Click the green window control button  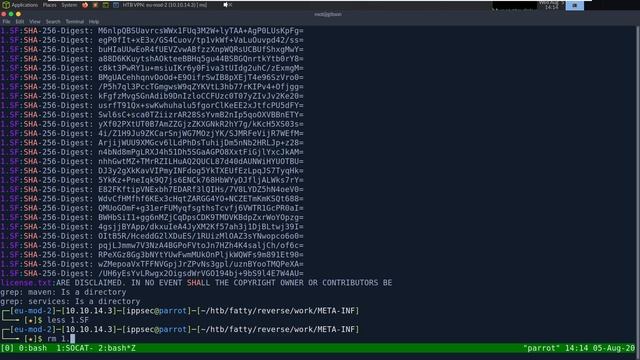(x=11, y=14)
